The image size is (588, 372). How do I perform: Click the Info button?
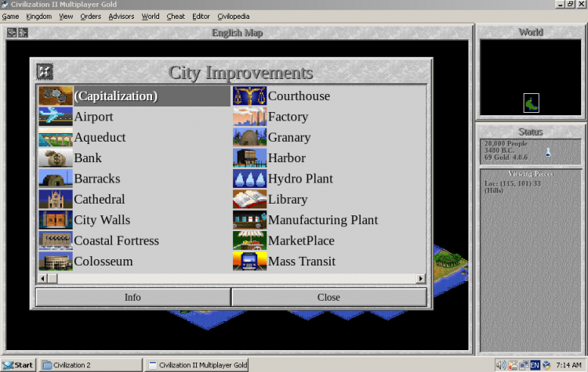click(x=132, y=297)
